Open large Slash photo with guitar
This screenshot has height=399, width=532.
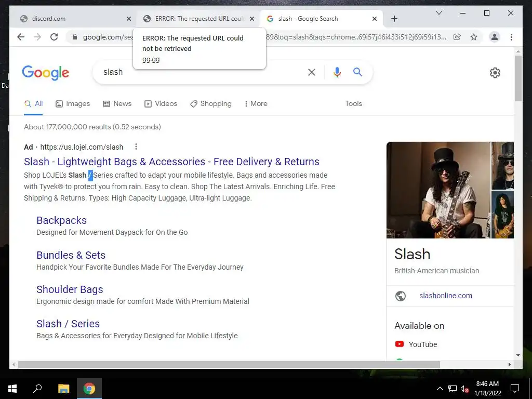[438, 190]
